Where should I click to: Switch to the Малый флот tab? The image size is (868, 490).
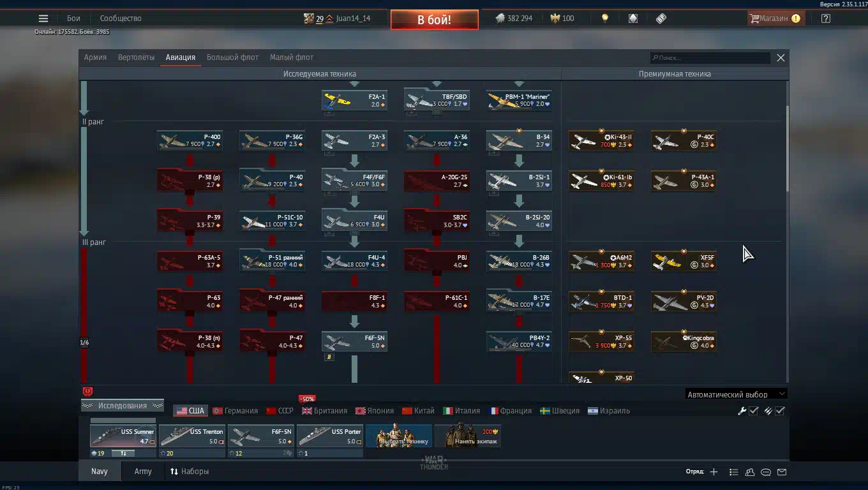coord(292,57)
